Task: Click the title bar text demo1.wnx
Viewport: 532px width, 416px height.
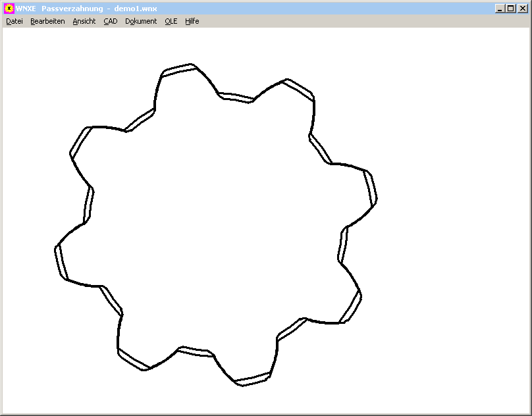Action: [135, 9]
